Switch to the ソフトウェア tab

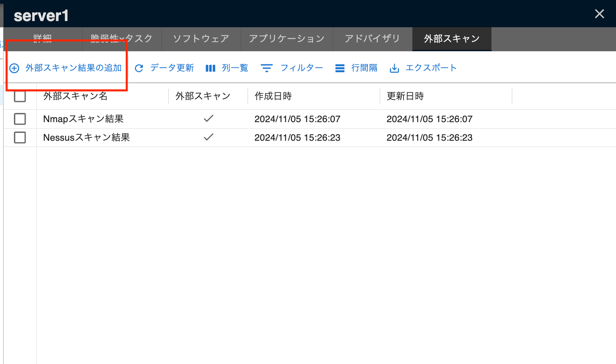click(x=201, y=39)
